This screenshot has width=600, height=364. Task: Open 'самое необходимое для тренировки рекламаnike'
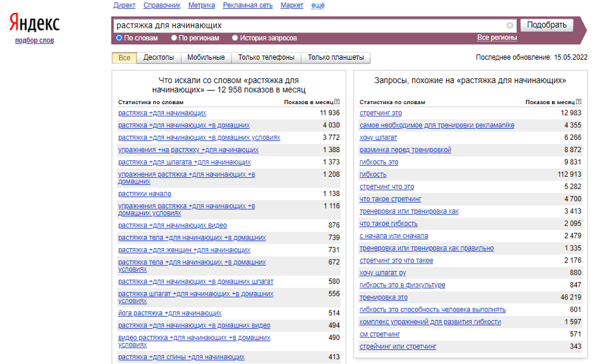pos(437,125)
